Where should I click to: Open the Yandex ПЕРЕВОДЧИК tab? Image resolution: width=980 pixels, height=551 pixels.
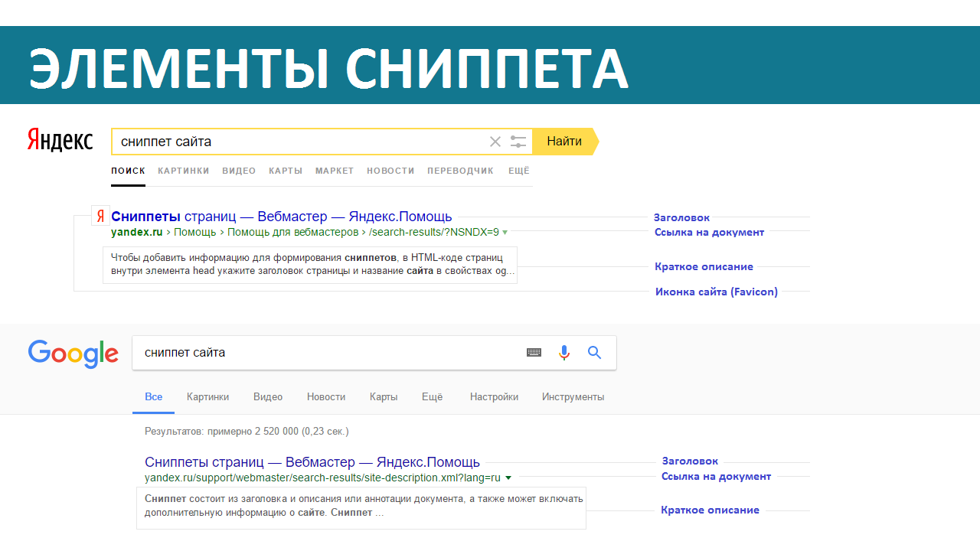[461, 171]
